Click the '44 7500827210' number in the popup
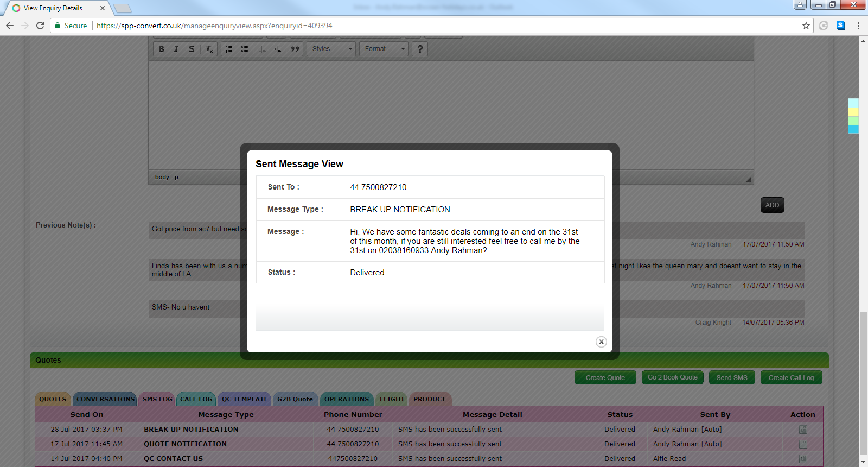868x467 pixels. click(x=378, y=187)
